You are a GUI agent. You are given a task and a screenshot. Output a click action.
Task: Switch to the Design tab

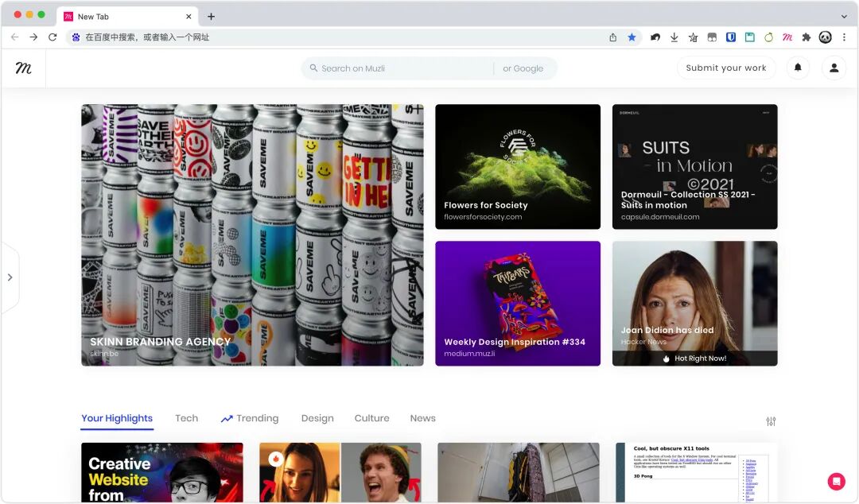coord(317,418)
